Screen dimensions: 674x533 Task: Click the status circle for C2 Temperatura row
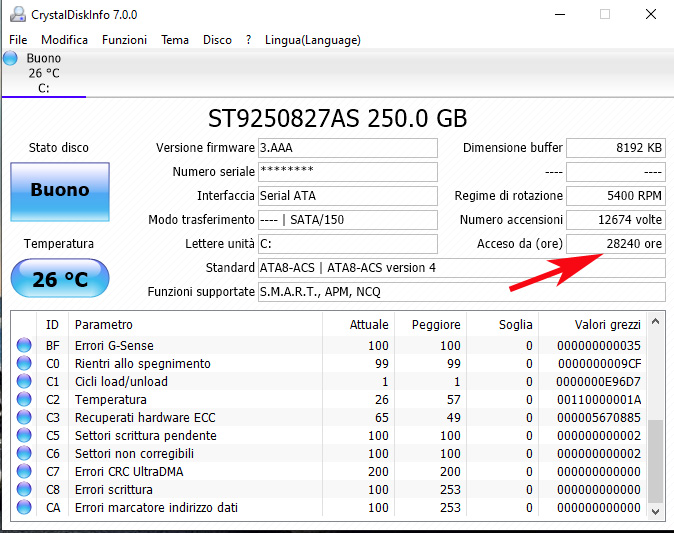(x=24, y=399)
